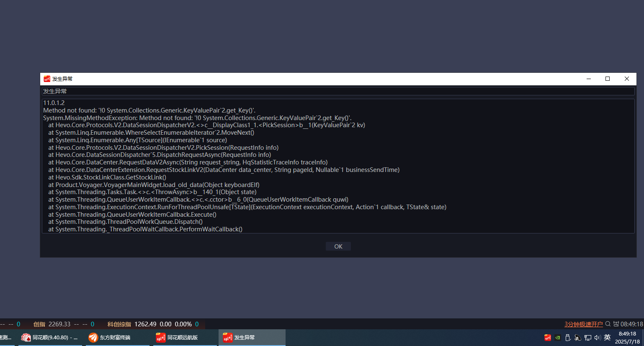Click the speaker-shaped audio device tray icon

pos(578,338)
